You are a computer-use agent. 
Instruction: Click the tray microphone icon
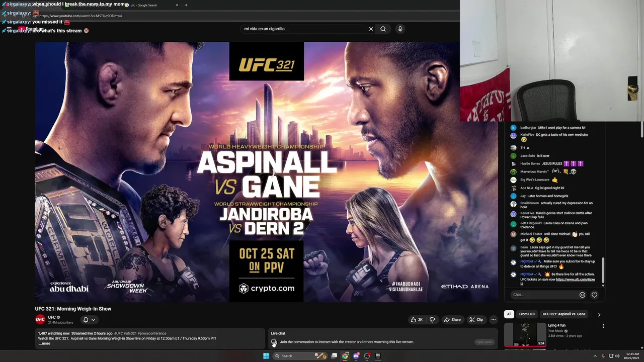click(603, 356)
